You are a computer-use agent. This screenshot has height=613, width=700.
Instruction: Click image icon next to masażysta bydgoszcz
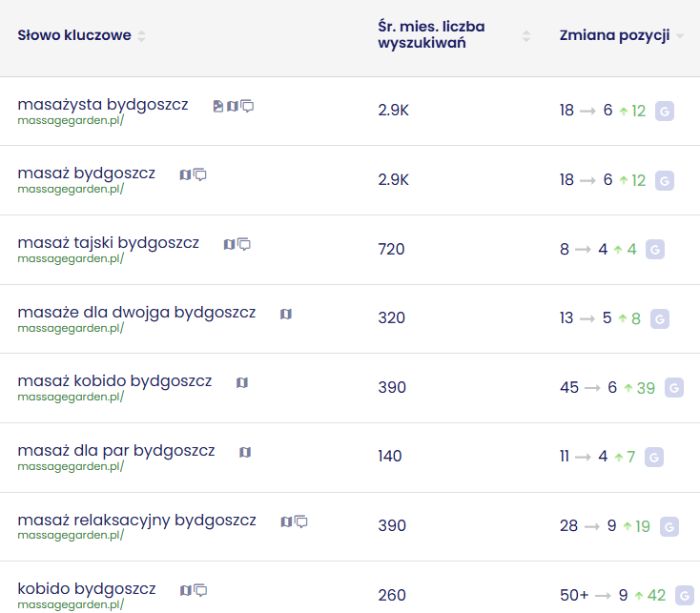coord(218,107)
